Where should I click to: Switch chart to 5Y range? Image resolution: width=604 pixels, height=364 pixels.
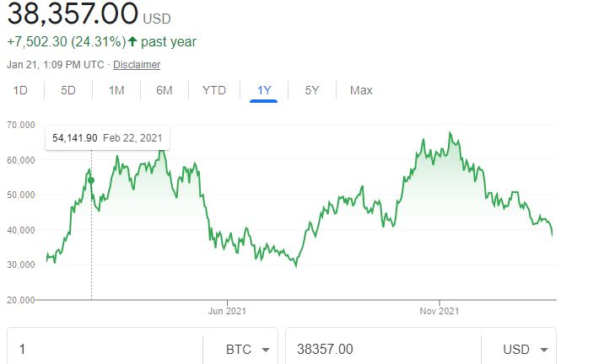coord(312,90)
